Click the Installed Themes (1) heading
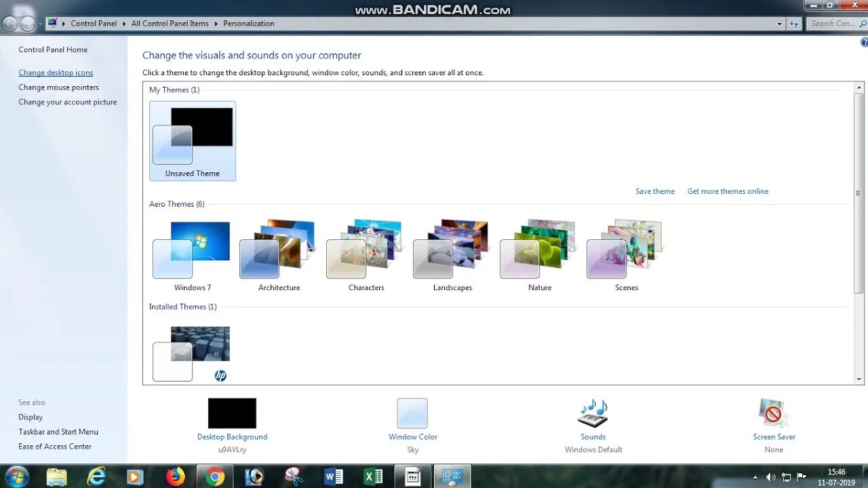The height and width of the screenshot is (488, 868). [x=183, y=307]
